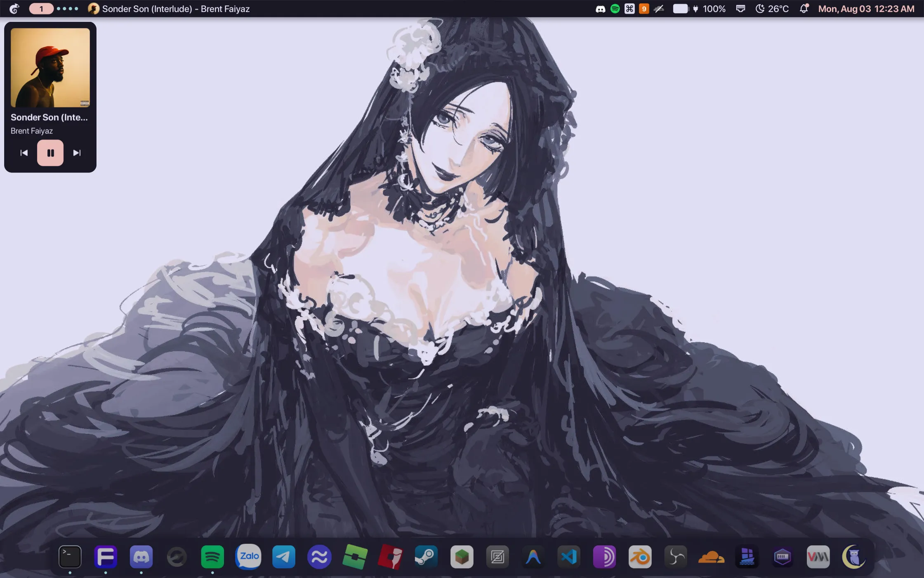The width and height of the screenshot is (924, 578).
Task: Open the 26°C weather indicator
Action: click(x=772, y=9)
